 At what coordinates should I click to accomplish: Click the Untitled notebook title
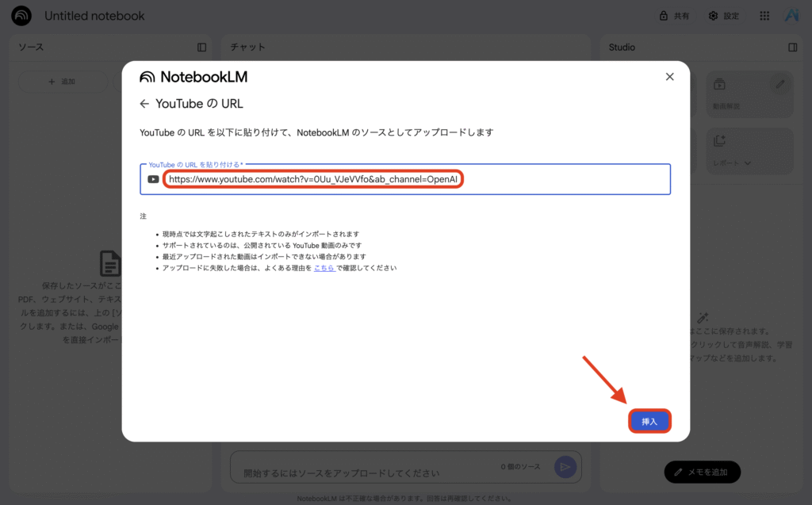click(x=94, y=16)
